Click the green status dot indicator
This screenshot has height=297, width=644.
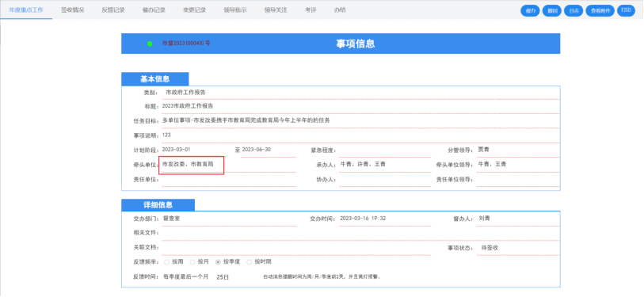pos(150,44)
